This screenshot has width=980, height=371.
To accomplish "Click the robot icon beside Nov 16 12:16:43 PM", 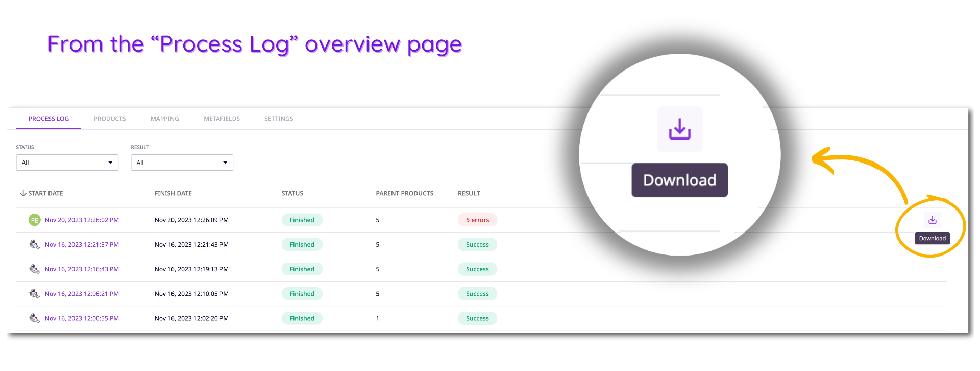I will (x=34, y=269).
